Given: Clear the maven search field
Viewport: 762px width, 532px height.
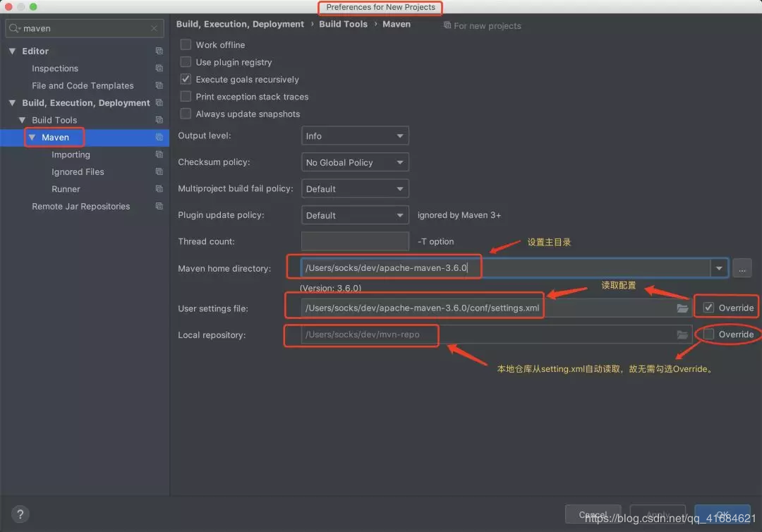Looking at the screenshot, I should (x=154, y=28).
